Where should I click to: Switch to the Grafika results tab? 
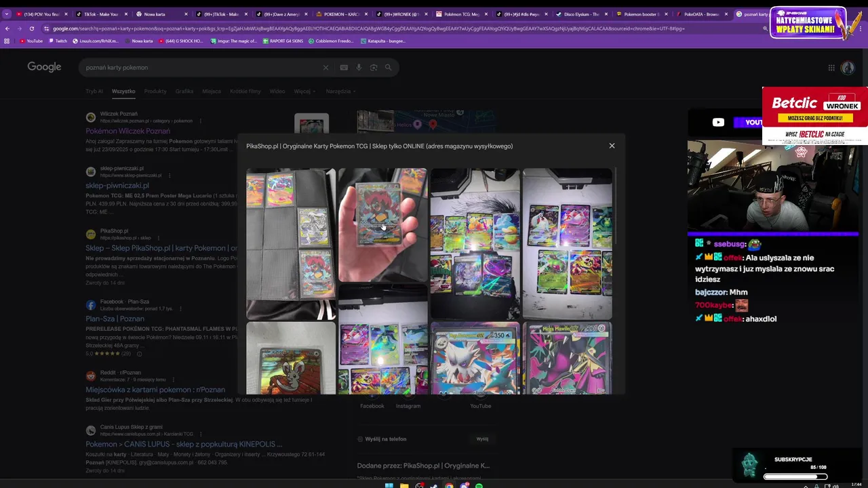tap(184, 91)
